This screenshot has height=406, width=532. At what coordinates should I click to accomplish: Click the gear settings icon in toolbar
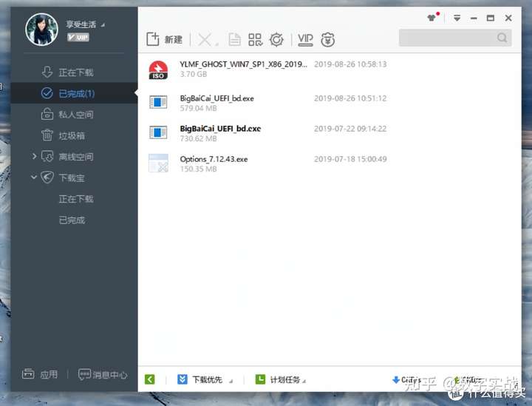(276, 39)
